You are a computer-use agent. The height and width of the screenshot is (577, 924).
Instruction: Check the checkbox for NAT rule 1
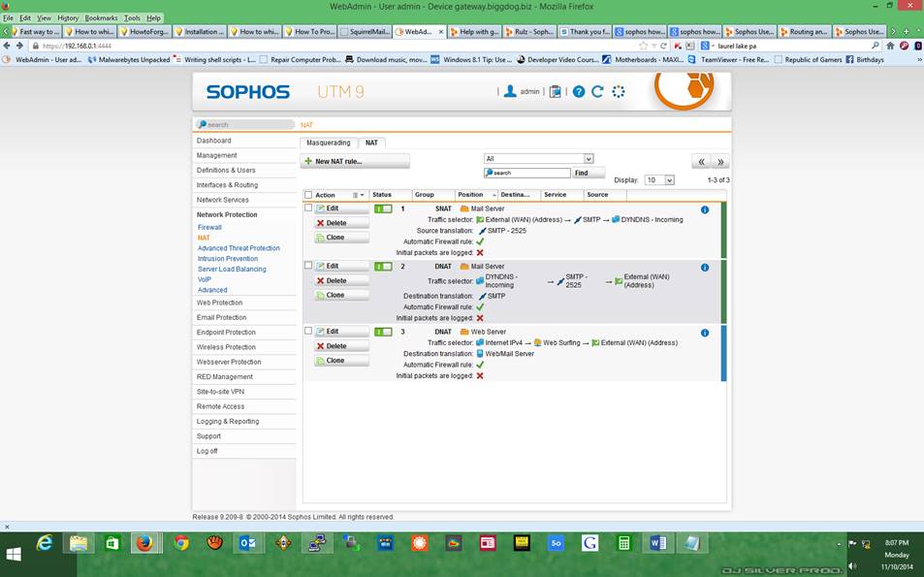click(x=308, y=208)
